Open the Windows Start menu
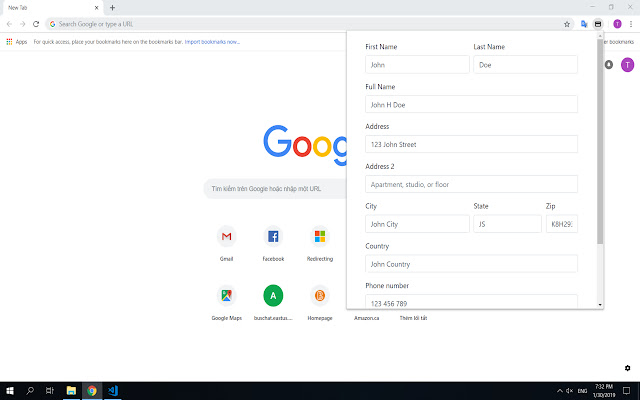 point(10,391)
